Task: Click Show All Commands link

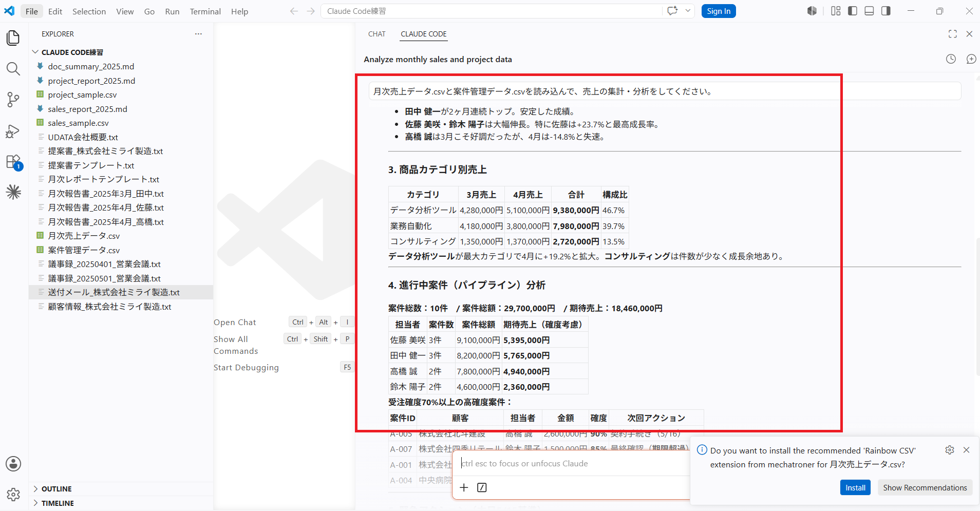Action: pos(236,345)
